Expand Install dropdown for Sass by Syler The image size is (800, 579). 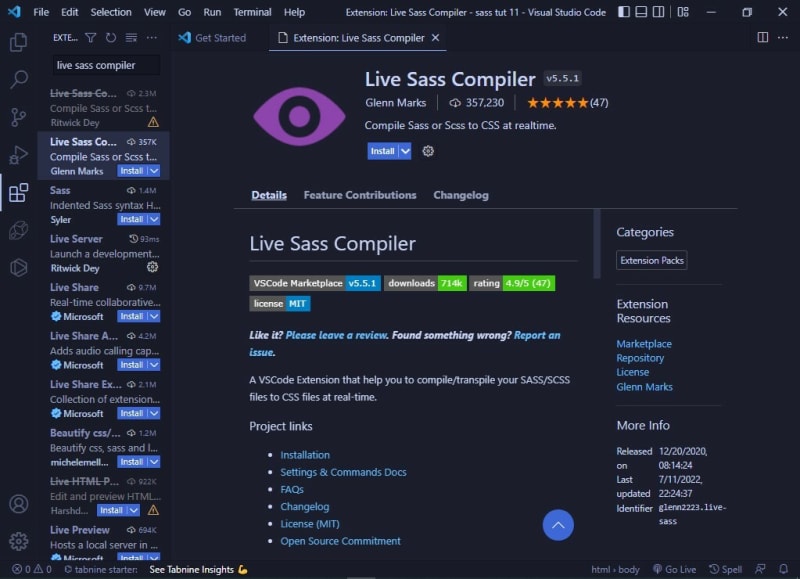154,219
